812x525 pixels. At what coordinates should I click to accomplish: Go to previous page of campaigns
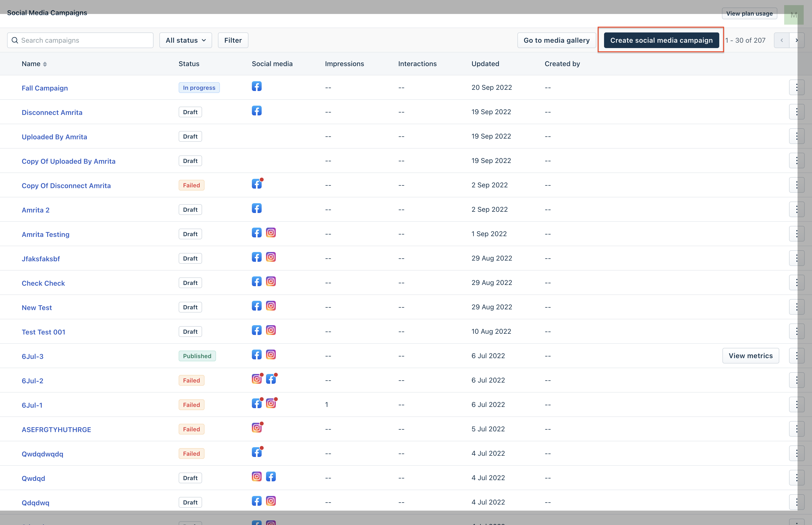(781, 40)
